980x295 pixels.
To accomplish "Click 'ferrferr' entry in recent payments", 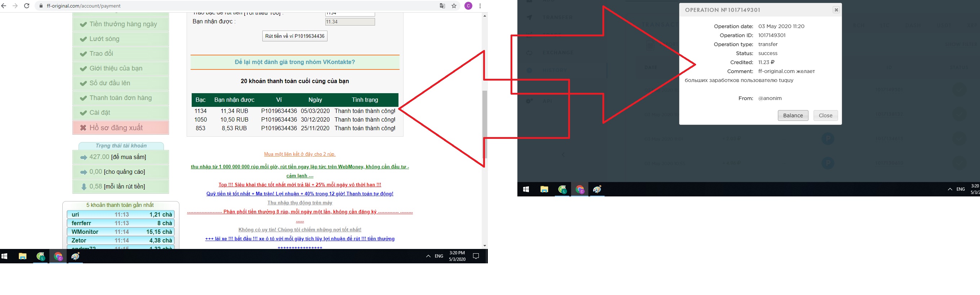I will pos(121,223).
